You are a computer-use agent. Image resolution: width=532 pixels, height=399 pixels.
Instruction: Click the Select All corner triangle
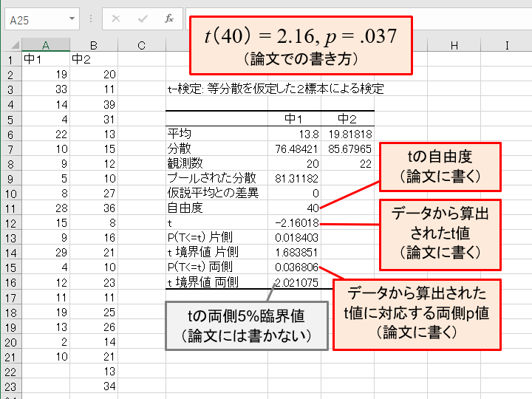pos(10,46)
